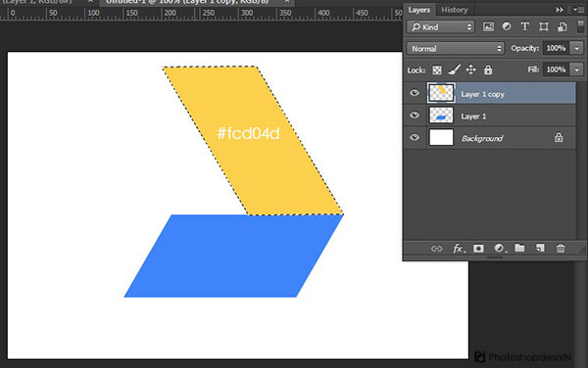588x368 pixels.
Task: Filter layers by smart object icon
Action: [x=563, y=26]
